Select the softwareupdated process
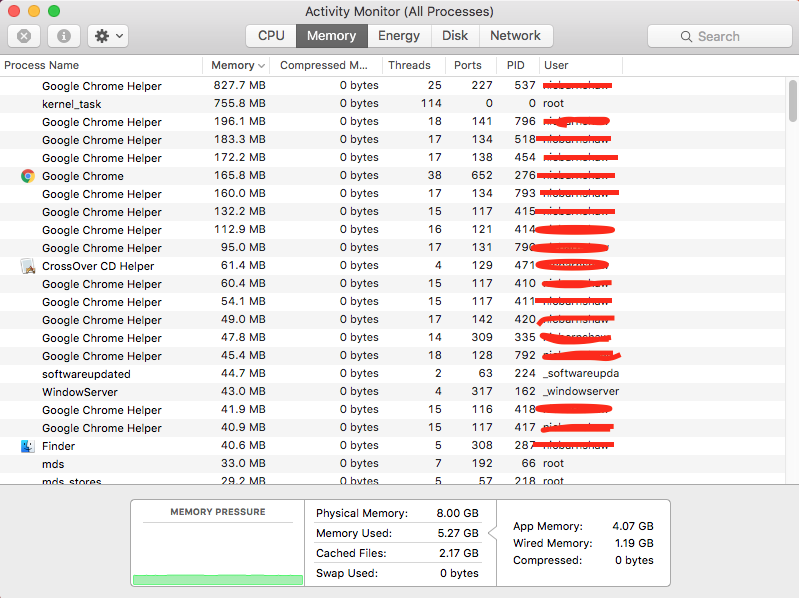The image size is (799, 598). (392, 374)
